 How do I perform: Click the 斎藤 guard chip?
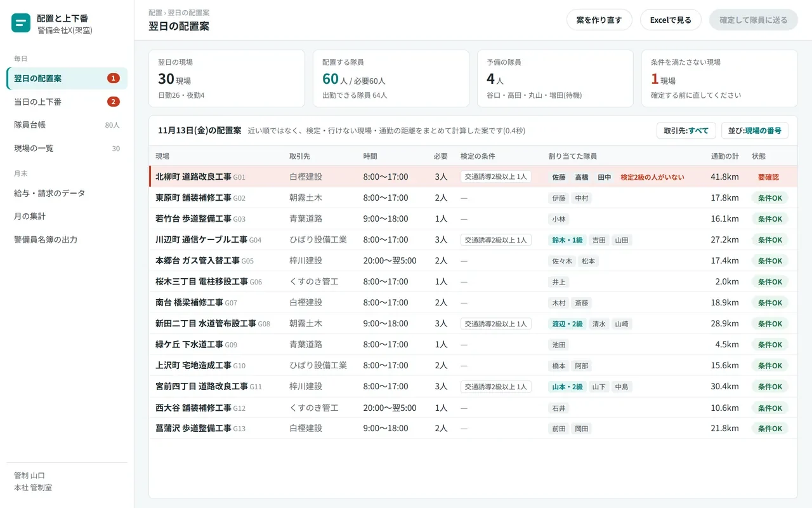coord(582,303)
